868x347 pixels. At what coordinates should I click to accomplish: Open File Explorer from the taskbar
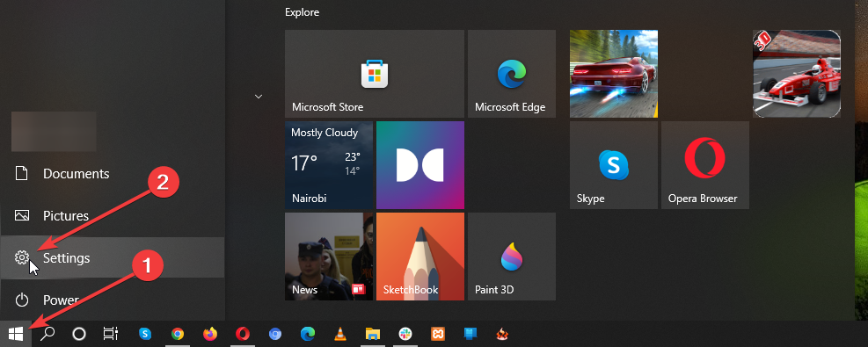pyautogui.click(x=373, y=334)
